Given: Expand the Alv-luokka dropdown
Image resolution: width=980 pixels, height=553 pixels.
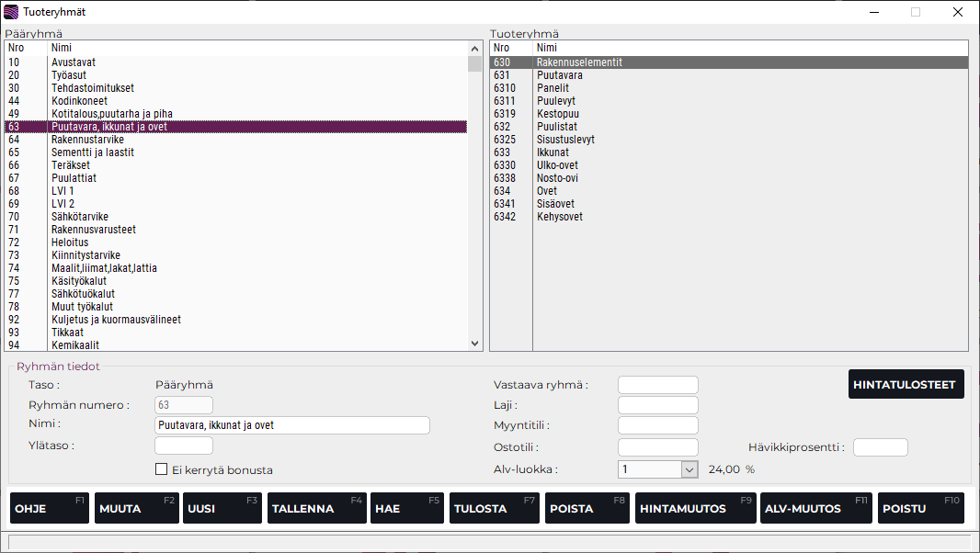Looking at the screenshot, I should click(689, 469).
